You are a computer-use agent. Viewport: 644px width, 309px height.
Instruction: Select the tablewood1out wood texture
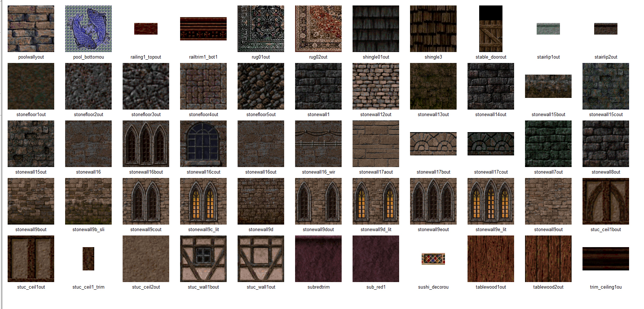coord(491,259)
